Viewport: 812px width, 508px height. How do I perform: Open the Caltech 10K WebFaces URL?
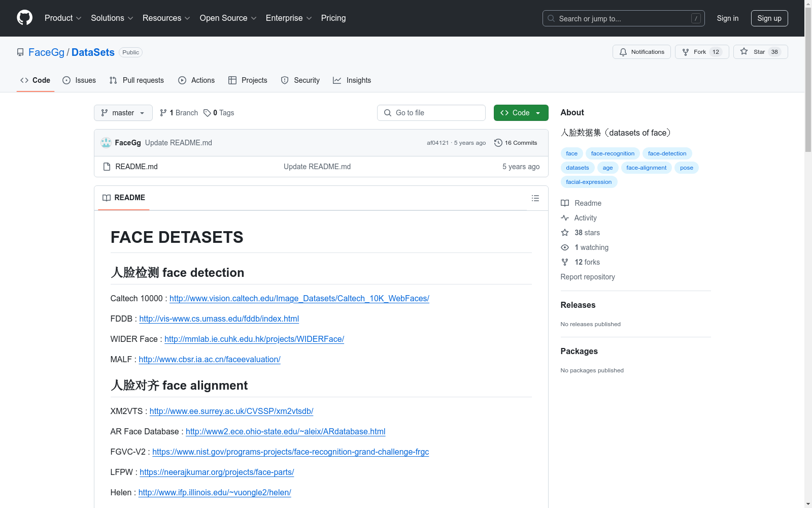(x=299, y=298)
